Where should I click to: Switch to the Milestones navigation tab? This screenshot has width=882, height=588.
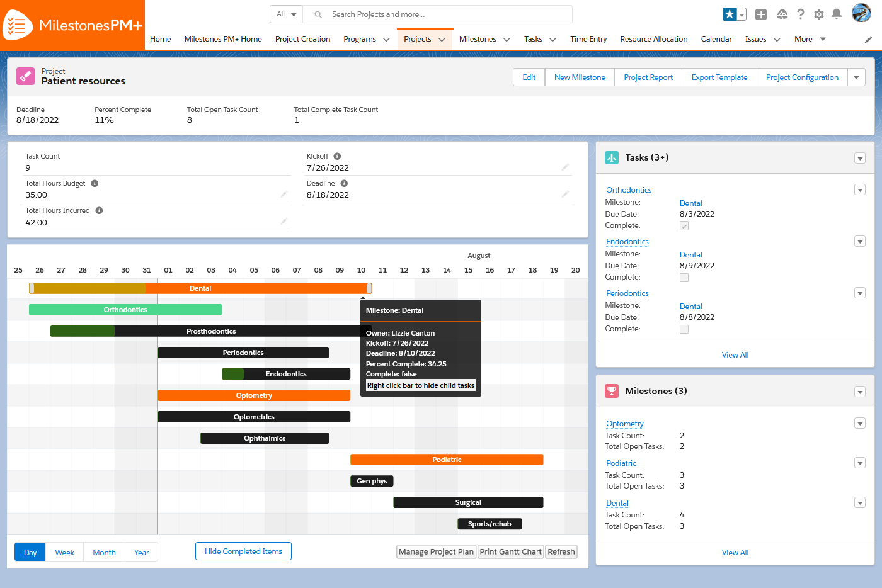[479, 39]
